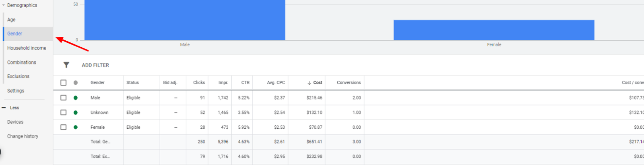644x165 pixels.
Task: Check the Unknown row checkbox
Action: [63, 113]
